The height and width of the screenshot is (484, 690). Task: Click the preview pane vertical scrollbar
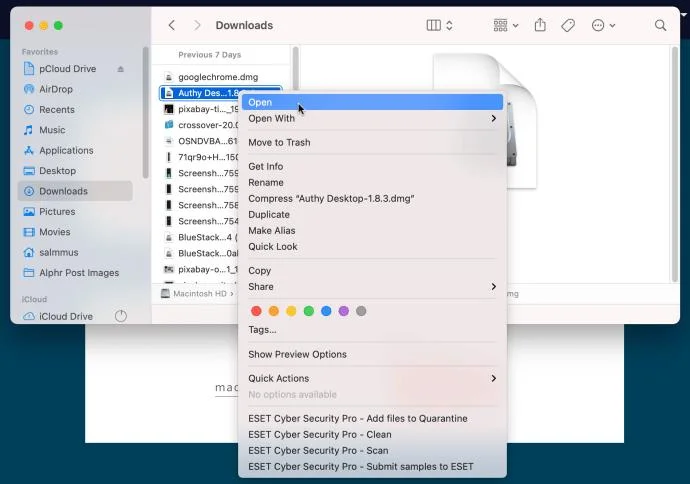[675, 164]
